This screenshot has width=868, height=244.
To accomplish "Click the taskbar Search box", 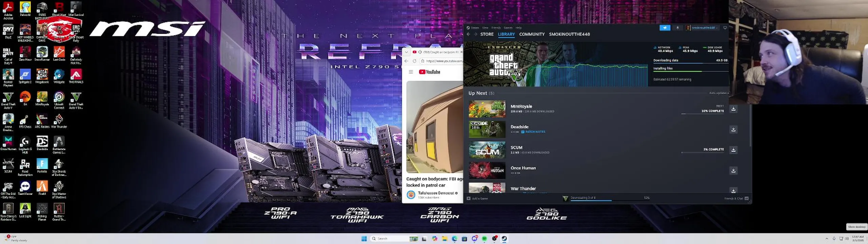I will (395, 239).
